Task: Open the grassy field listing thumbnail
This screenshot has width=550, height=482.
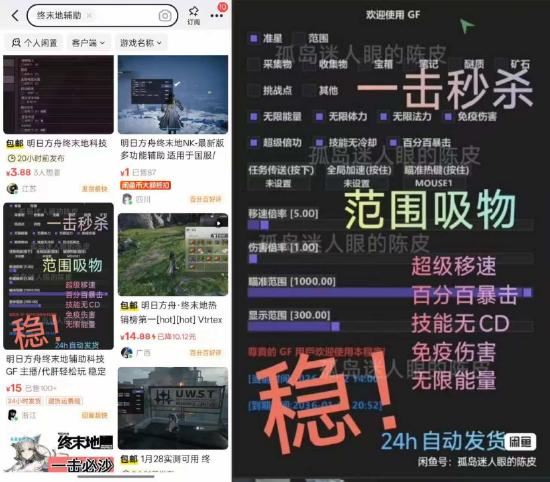Action: coord(173,255)
